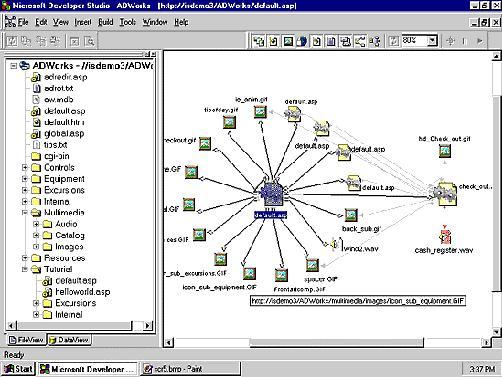Collapse the Multimedia folder
The height and width of the screenshot is (377, 502).
pyautogui.click(x=25, y=212)
